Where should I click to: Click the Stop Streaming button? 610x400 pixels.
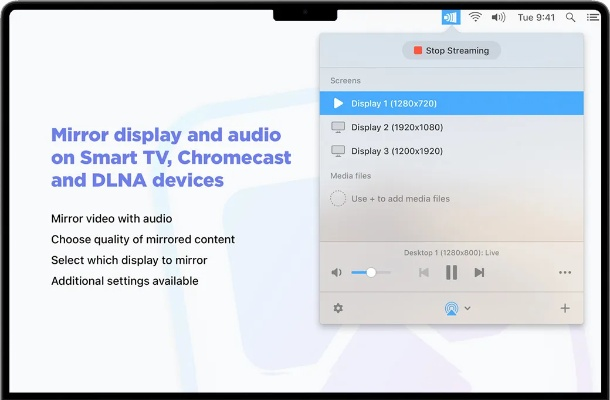coord(451,50)
